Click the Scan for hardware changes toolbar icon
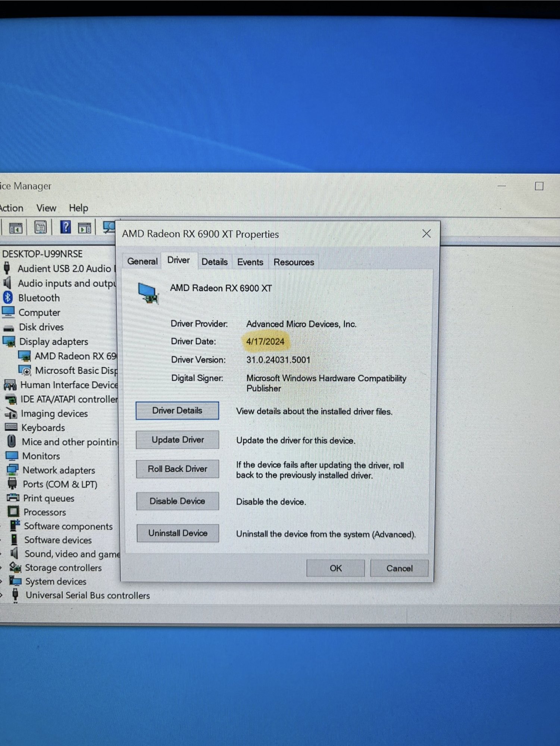 (x=109, y=227)
